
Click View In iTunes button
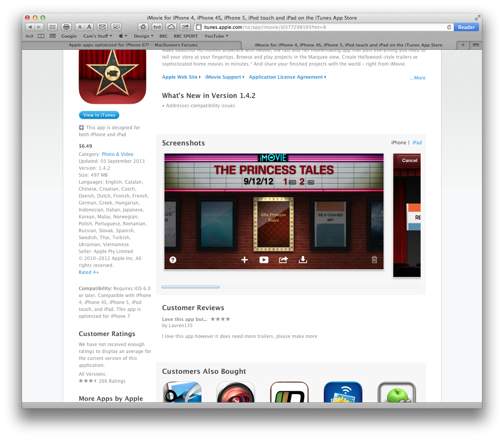pos(99,115)
